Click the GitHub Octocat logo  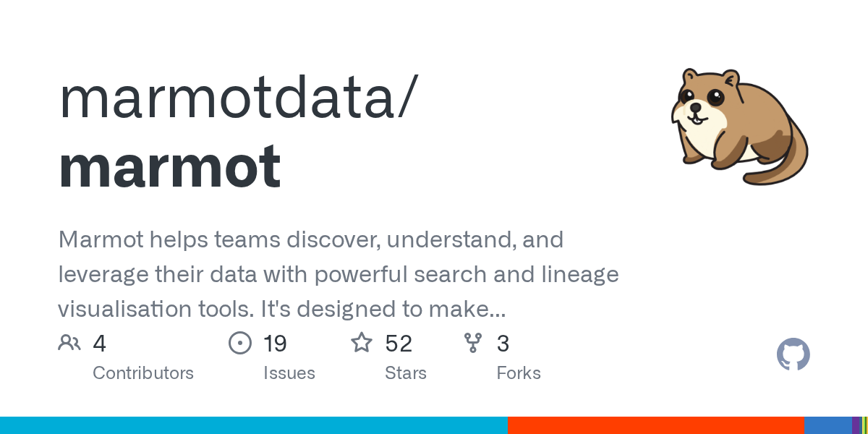tap(793, 355)
